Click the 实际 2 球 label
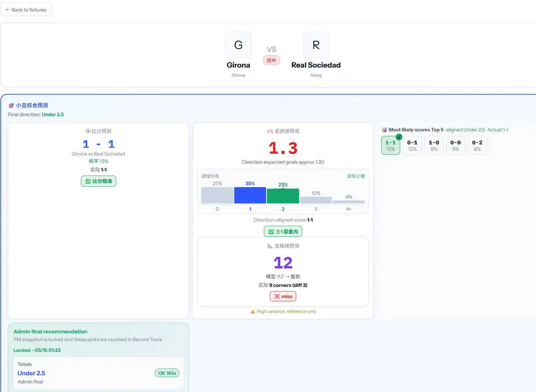The width and height of the screenshot is (536, 392). click(356, 176)
